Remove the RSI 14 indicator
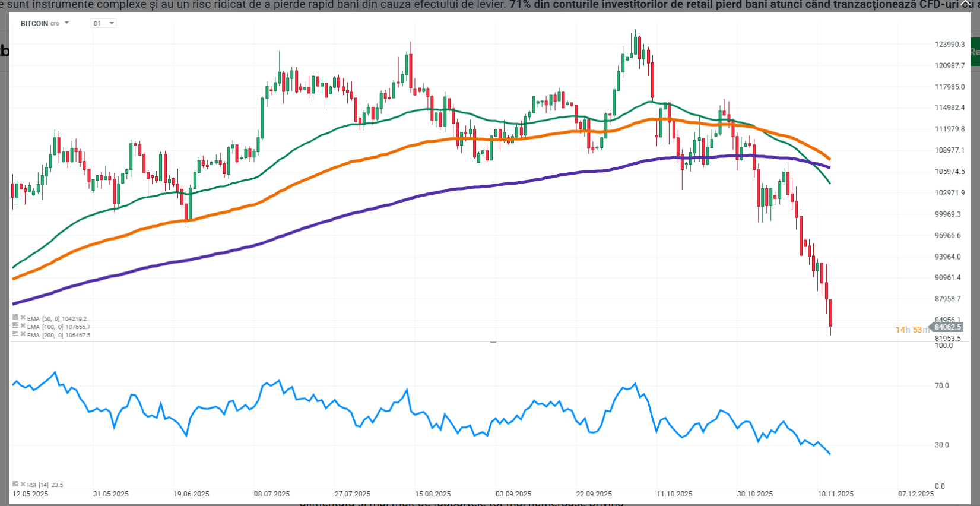980x506 pixels. [x=23, y=484]
